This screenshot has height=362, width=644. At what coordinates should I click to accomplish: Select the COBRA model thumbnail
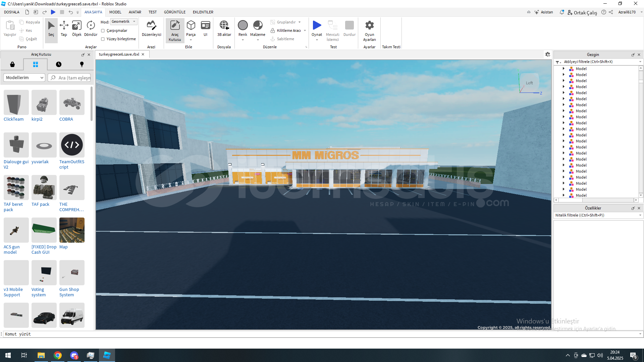[72, 102]
